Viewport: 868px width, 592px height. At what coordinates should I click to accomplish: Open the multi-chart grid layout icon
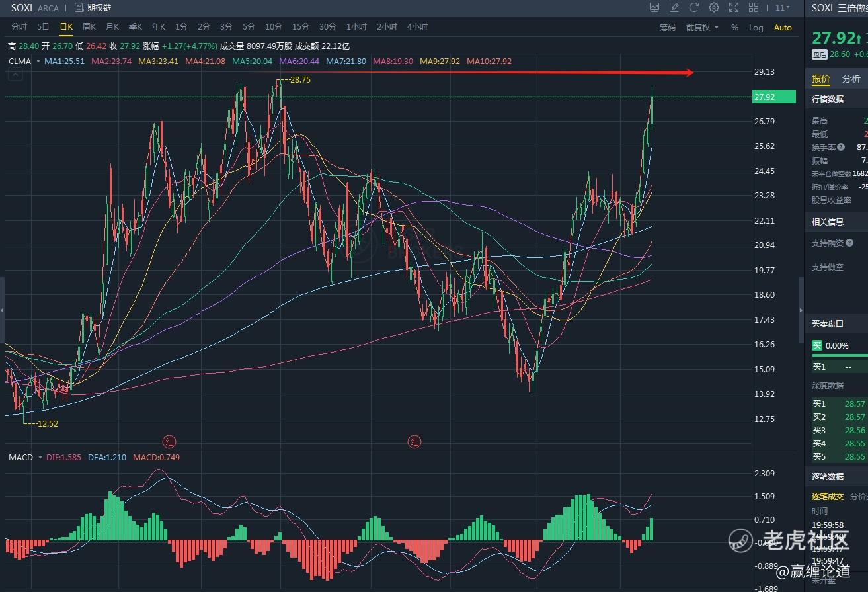point(754,8)
